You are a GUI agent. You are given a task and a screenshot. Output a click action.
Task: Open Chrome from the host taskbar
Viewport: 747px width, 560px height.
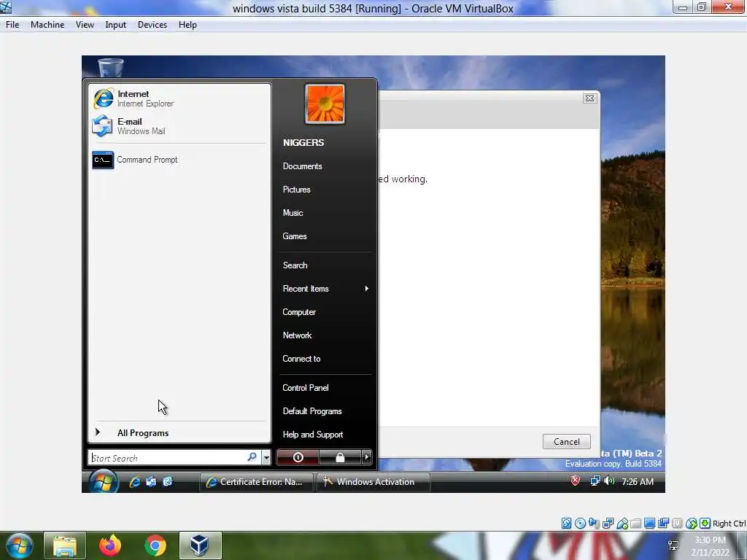(155, 545)
